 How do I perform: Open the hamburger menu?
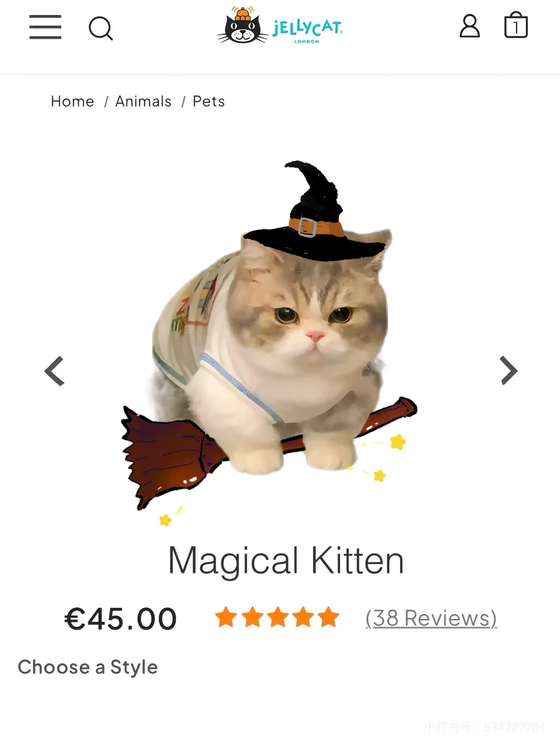[45, 27]
